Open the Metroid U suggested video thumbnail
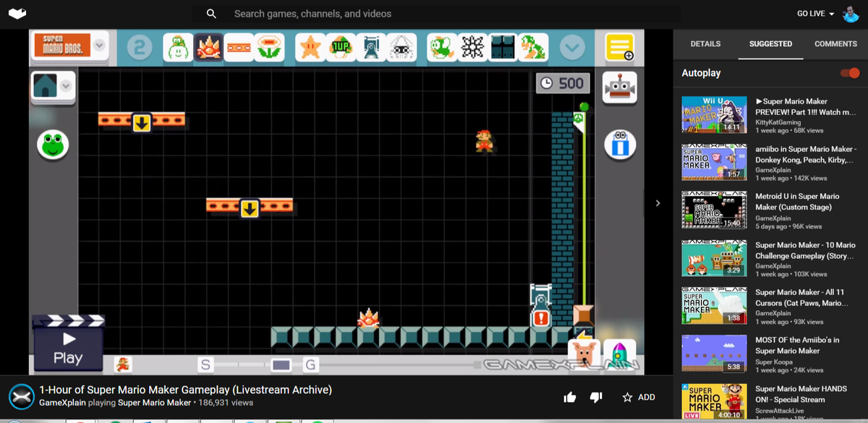Screen dimensions: 868x423 click(x=714, y=210)
